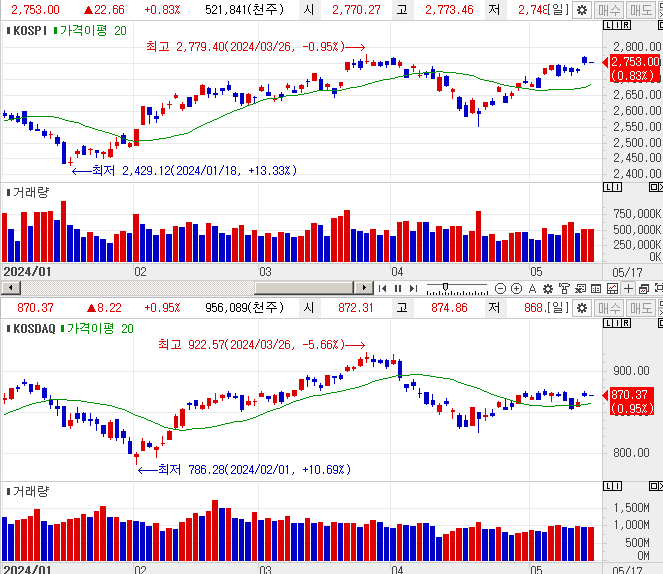Maximize the KOSDAQ volume panel

pos(655,486)
